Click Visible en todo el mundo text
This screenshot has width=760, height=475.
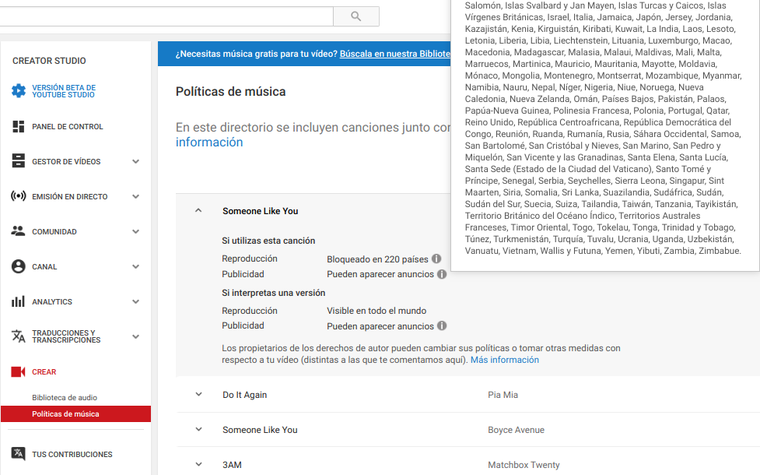pos(377,311)
